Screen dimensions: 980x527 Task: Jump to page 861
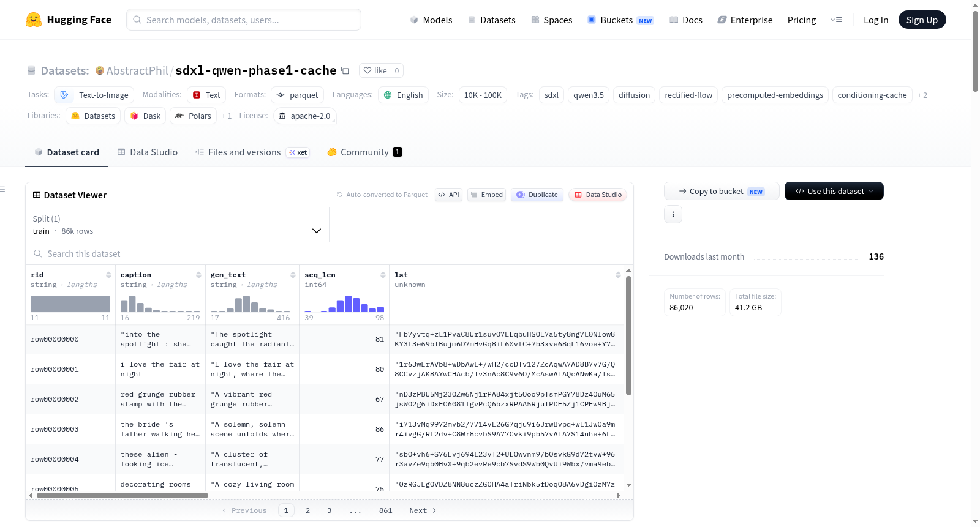(385, 510)
